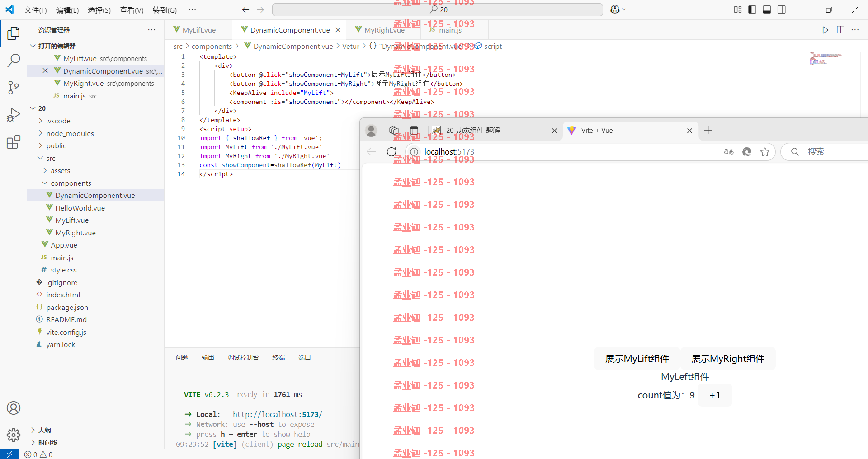Close the 20-动态组件-题解 browser tab
This screenshot has width=868, height=459.
point(554,131)
